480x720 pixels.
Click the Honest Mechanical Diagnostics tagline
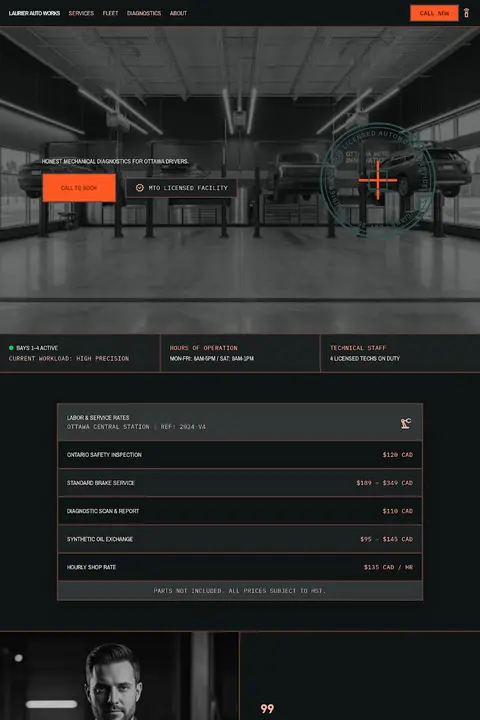[115, 161]
